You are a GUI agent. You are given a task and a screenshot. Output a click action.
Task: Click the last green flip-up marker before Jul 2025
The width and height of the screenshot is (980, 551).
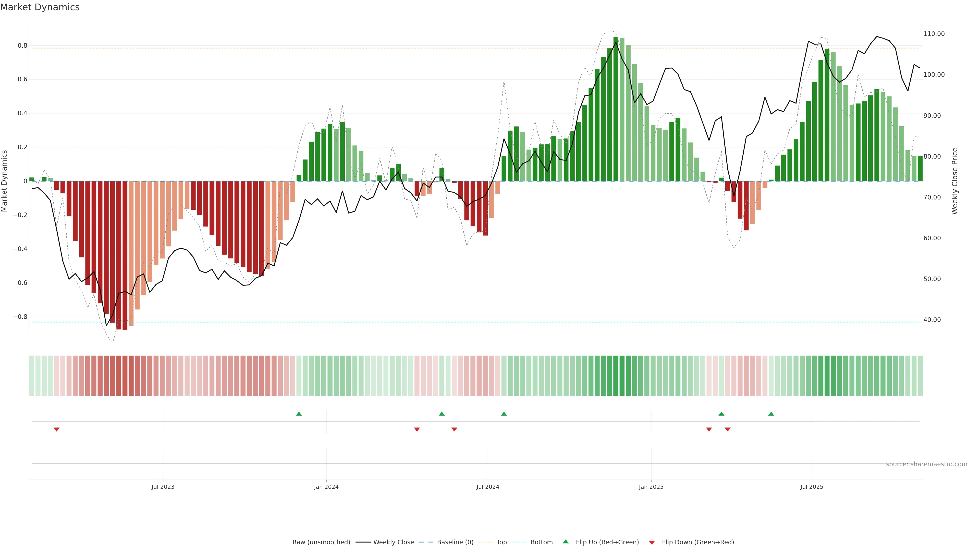pos(771,414)
